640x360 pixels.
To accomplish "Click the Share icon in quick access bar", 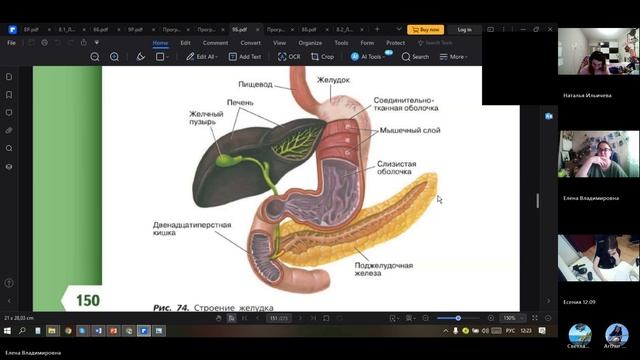I will [84, 42].
